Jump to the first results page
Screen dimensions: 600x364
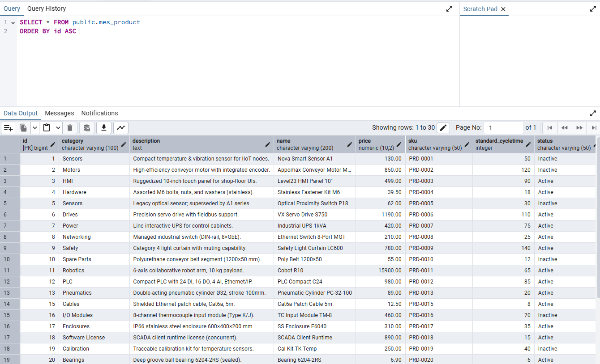[x=550, y=128]
